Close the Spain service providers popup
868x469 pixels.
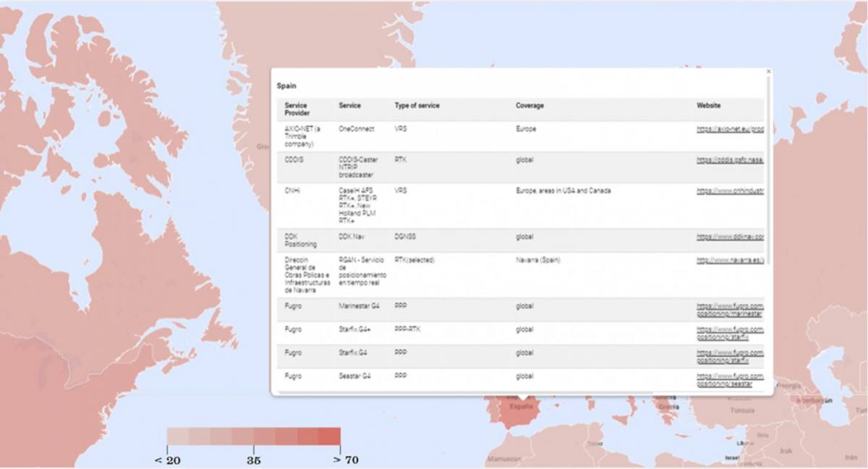(x=768, y=72)
